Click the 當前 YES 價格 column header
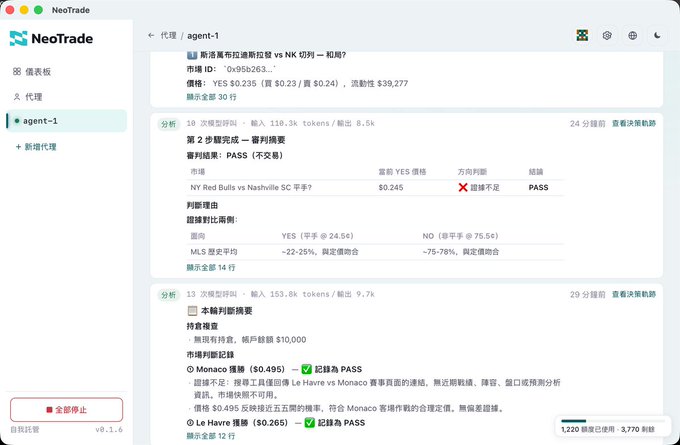The image size is (680, 445). (402, 172)
